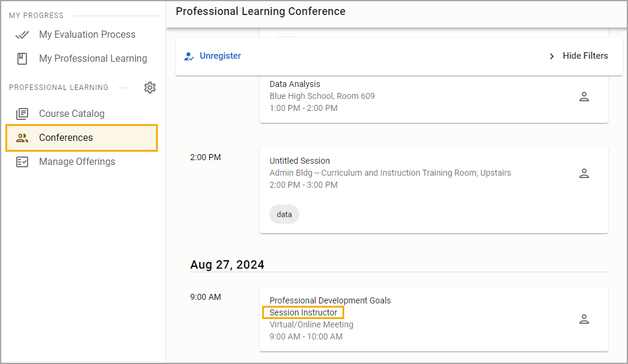The height and width of the screenshot is (364, 628).
Task: Open Professional Learning settings gear
Action: [x=150, y=88]
